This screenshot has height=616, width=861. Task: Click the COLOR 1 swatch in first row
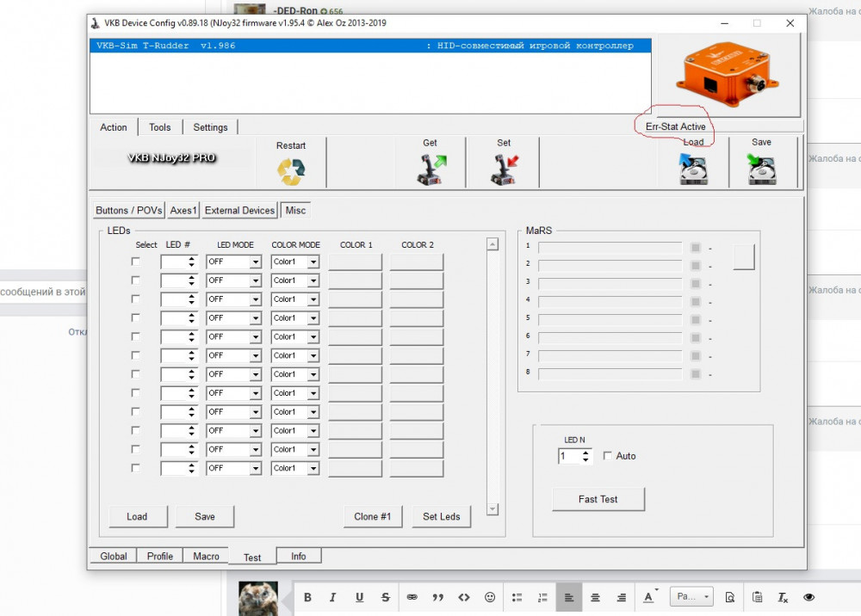pos(355,262)
